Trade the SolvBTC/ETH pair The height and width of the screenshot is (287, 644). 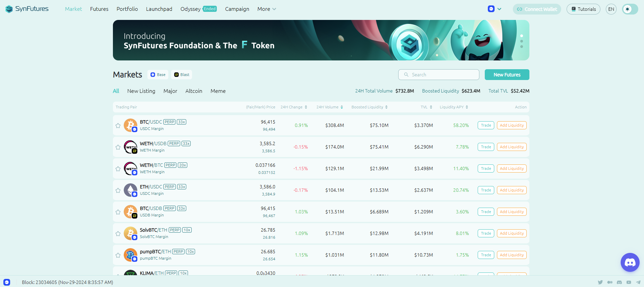pyautogui.click(x=486, y=233)
